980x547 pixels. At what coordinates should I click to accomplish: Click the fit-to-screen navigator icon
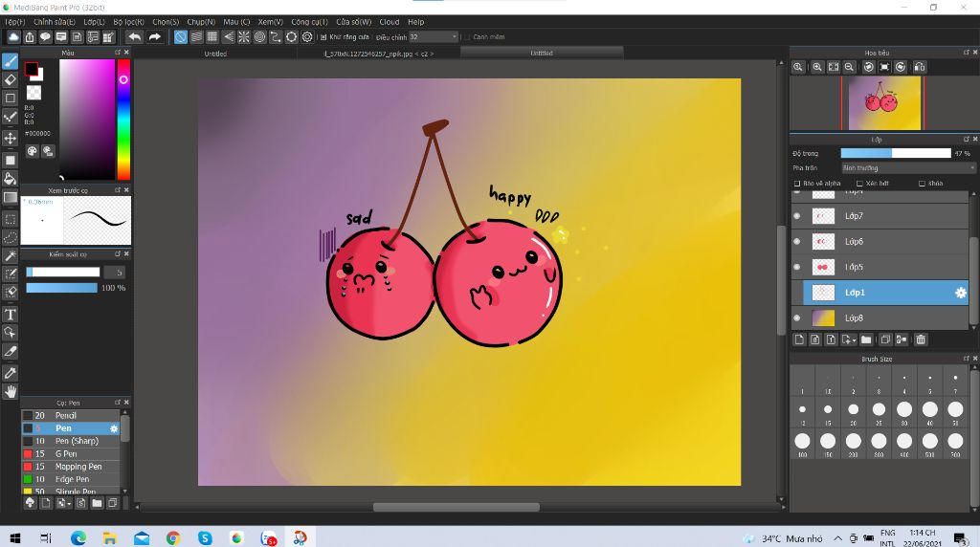[x=834, y=67]
